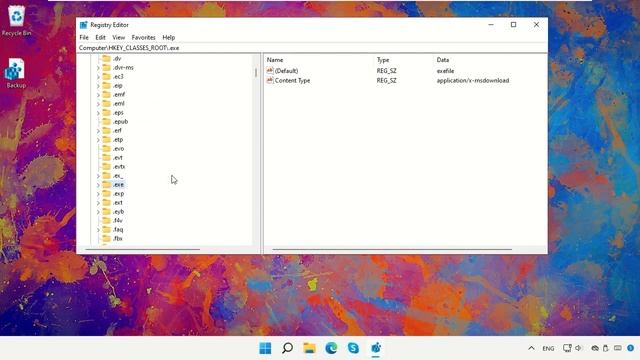Launch Microsoft Edge from the taskbar
The height and width of the screenshot is (360, 640).
pyautogui.click(x=331, y=348)
